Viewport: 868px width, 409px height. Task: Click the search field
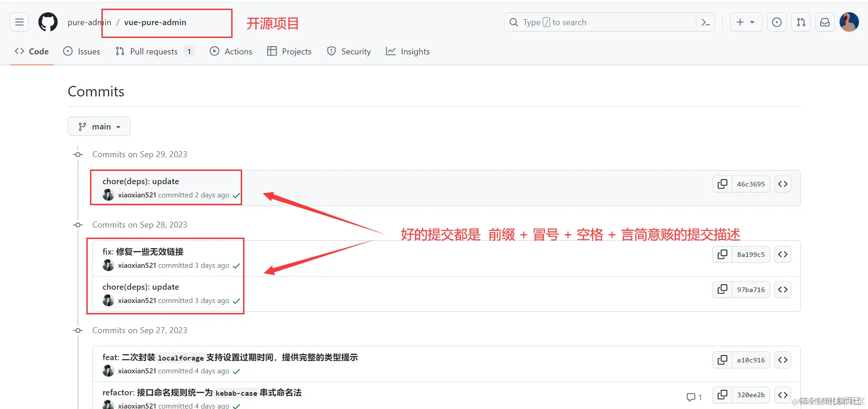point(609,22)
